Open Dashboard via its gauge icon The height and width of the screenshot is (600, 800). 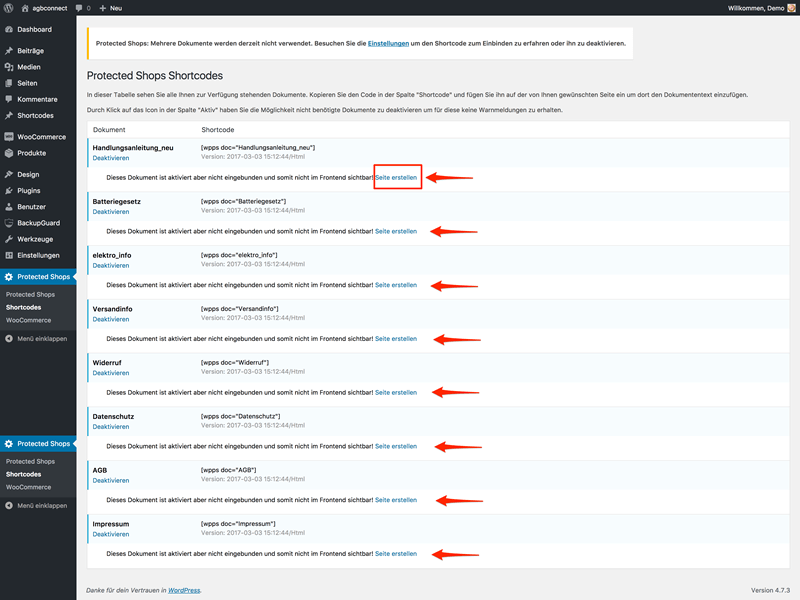(9, 30)
